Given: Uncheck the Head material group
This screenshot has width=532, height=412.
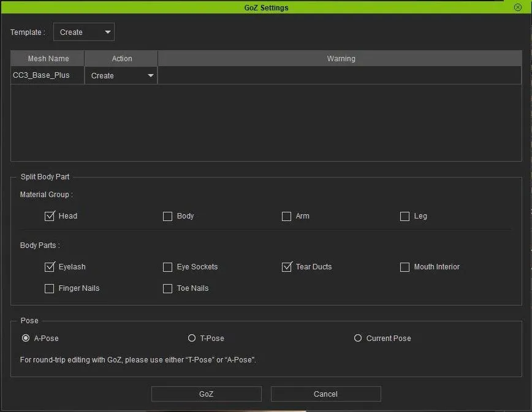Looking at the screenshot, I should point(50,216).
